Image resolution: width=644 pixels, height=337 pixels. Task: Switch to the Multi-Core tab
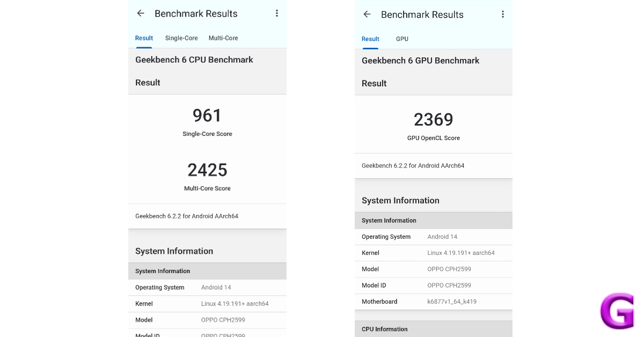tap(223, 38)
